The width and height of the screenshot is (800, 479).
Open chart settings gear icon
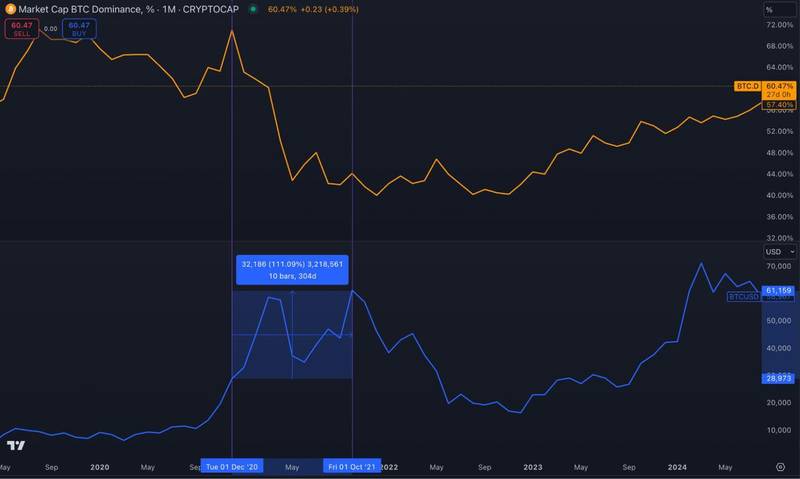[780, 467]
